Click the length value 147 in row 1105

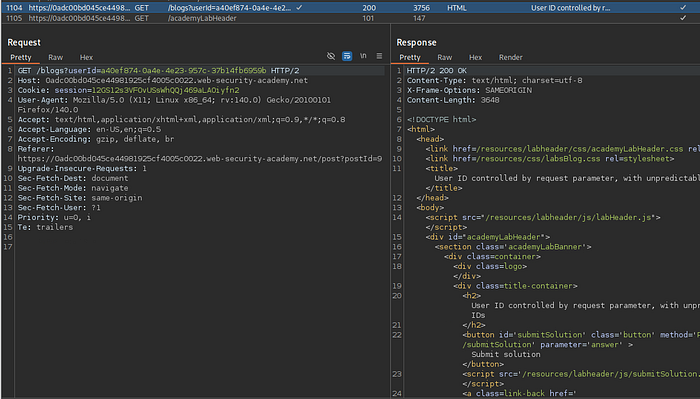tap(419, 18)
